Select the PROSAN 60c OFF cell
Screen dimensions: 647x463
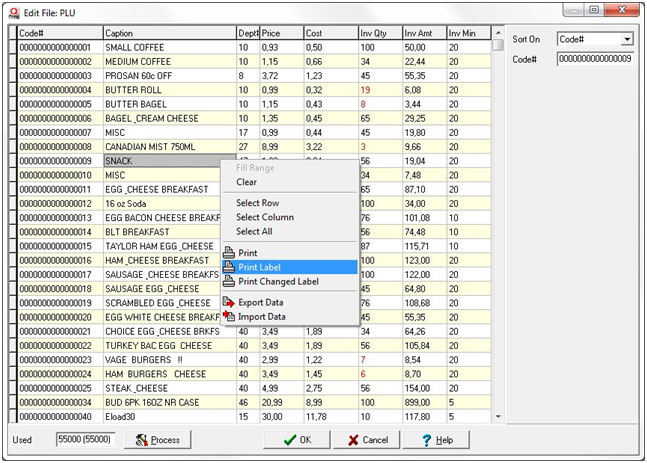[x=170, y=76]
